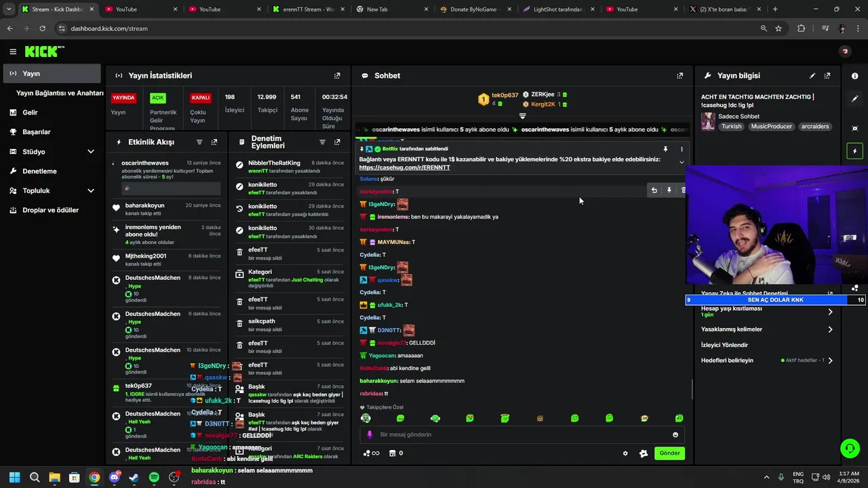The height and width of the screenshot is (488, 868).
Task: Go to Başarılar page
Action: 52,132
